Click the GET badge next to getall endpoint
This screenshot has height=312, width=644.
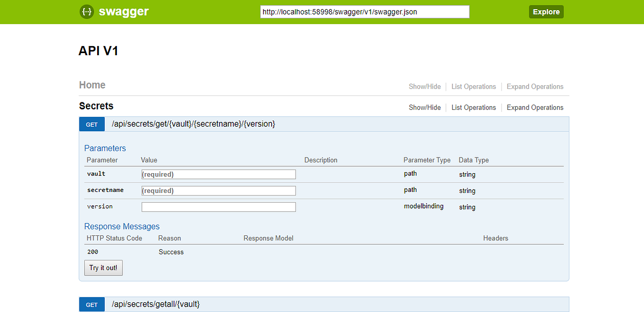pos(92,304)
